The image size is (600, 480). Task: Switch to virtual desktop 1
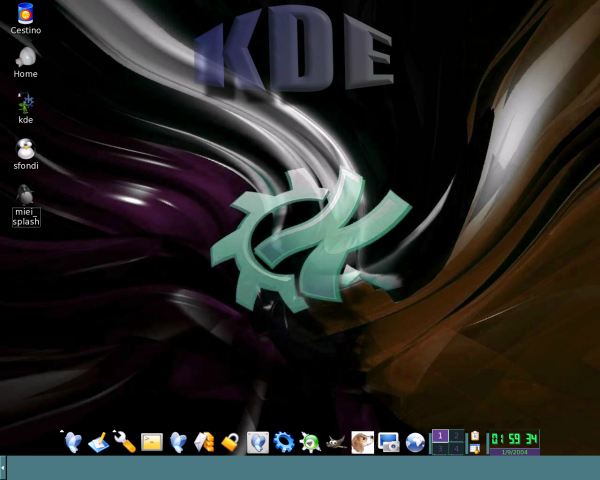(x=440, y=436)
